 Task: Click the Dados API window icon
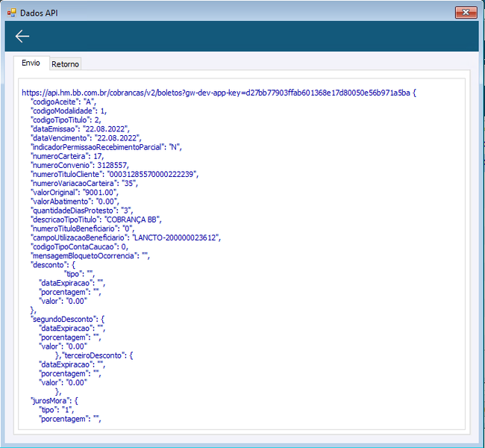point(12,13)
